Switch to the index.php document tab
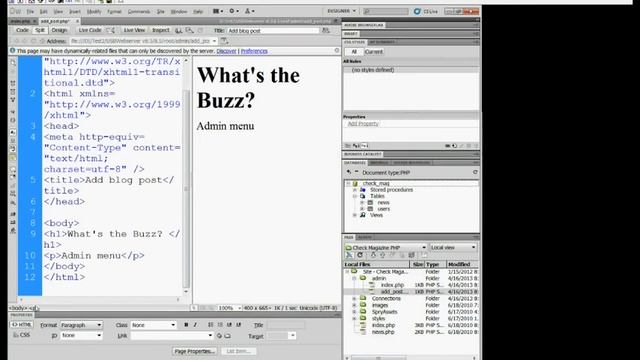640x360 pixels. pyautogui.click(x=20, y=21)
